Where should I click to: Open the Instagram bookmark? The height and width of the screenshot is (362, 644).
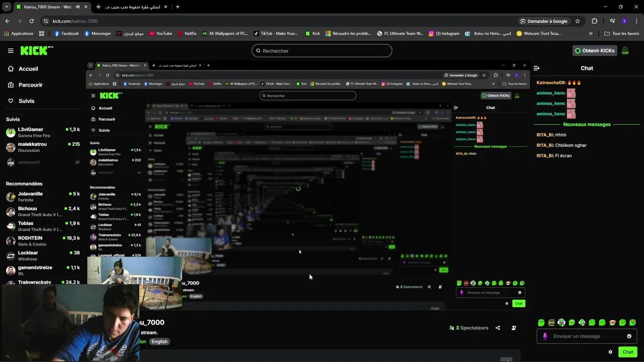pos(444,34)
